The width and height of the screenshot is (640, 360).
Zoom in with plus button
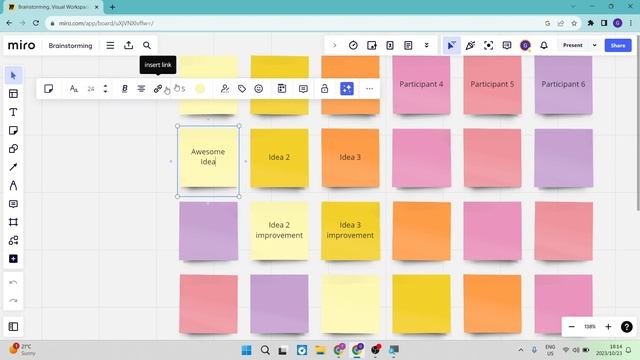(x=608, y=327)
